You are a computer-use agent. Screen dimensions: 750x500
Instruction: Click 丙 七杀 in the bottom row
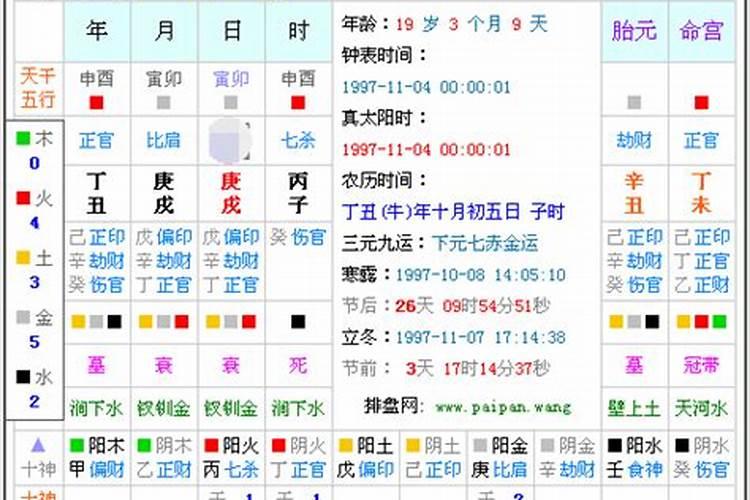[231, 469]
